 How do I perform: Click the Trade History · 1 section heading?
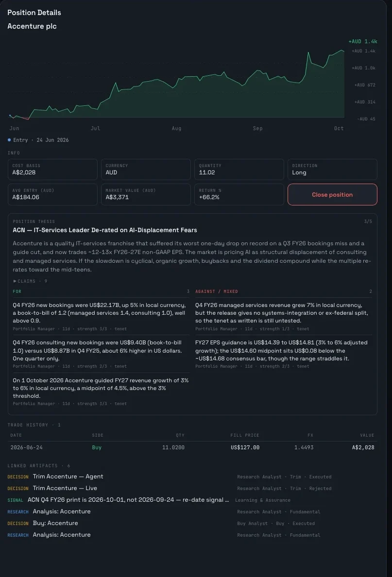pyautogui.click(x=34, y=425)
